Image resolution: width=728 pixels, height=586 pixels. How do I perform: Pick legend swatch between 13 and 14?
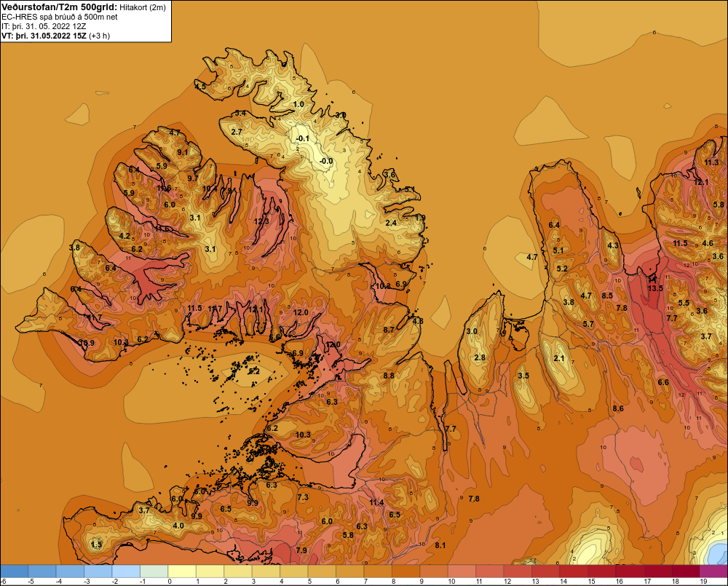pyautogui.click(x=545, y=571)
